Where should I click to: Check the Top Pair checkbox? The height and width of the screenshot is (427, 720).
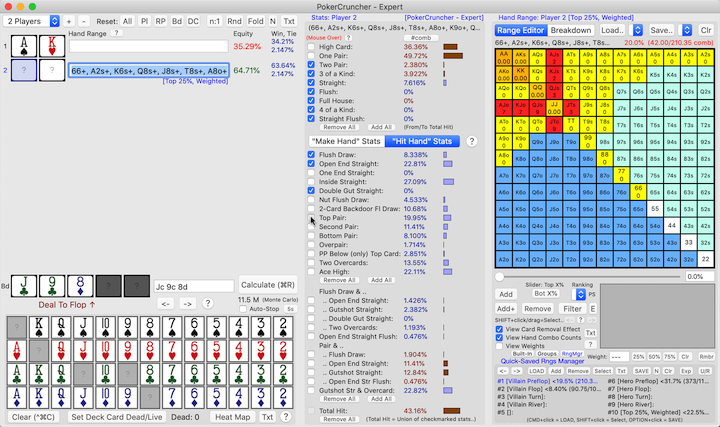pos(311,218)
